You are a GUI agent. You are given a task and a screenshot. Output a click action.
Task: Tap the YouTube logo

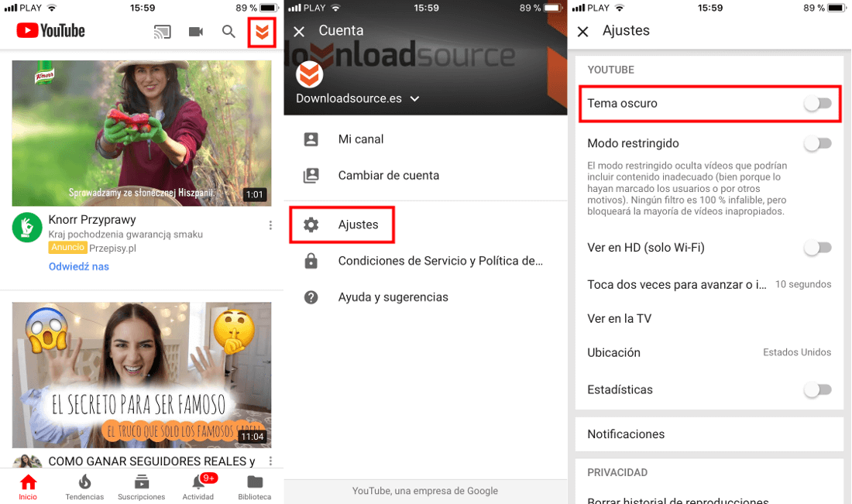(x=50, y=30)
